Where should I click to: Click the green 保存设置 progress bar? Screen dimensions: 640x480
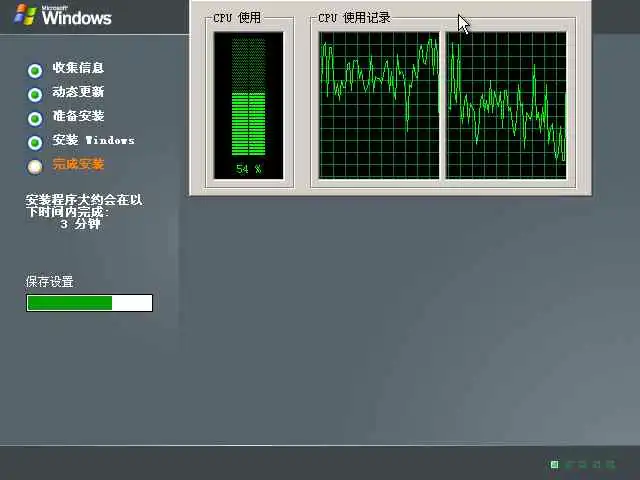point(89,303)
